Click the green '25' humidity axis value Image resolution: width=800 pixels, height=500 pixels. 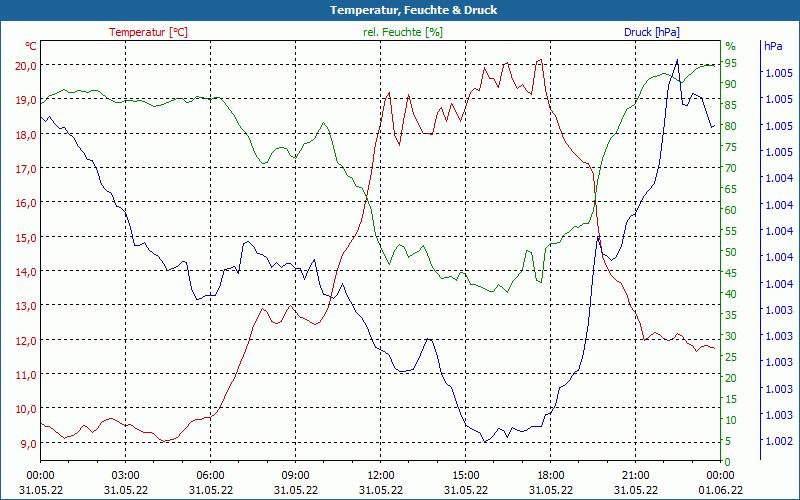[731, 357]
